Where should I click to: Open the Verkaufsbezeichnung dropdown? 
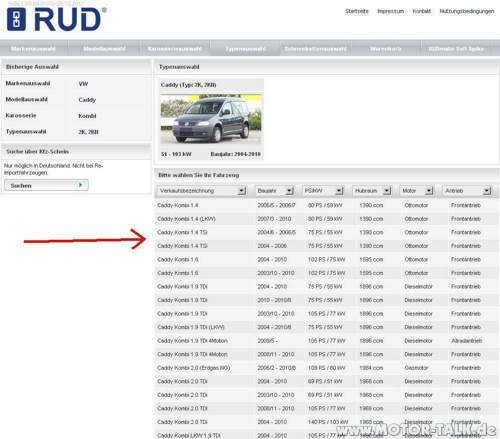[201, 191]
